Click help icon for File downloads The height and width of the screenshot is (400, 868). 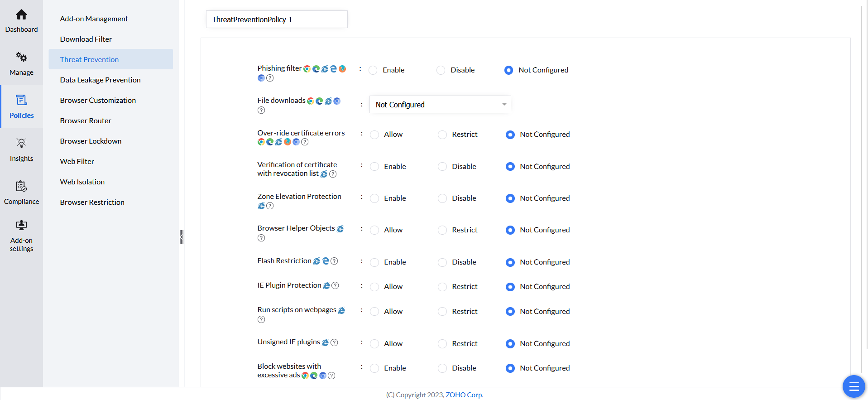click(261, 110)
